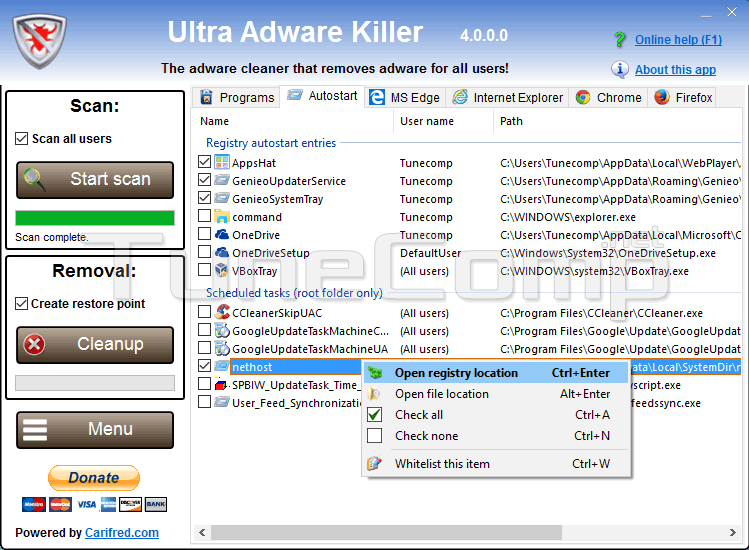Viewport: 749px width, 550px height.
Task: Choose Whitelist this item
Action: point(496,464)
